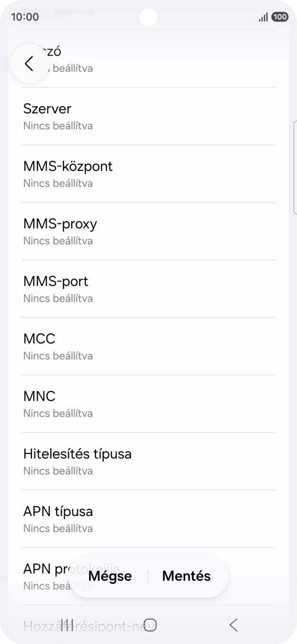297x644 pixels.
Task: Tap the Back navigation icon at bottom right
Action: tap(233, 625)
